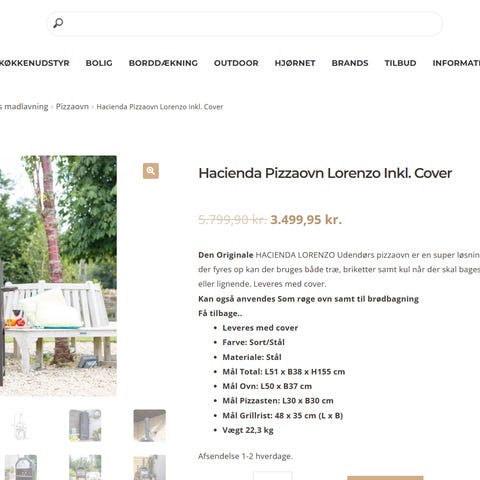Select the faded white first thumbnail
480x480 pixels.
(x=21, y=425)
